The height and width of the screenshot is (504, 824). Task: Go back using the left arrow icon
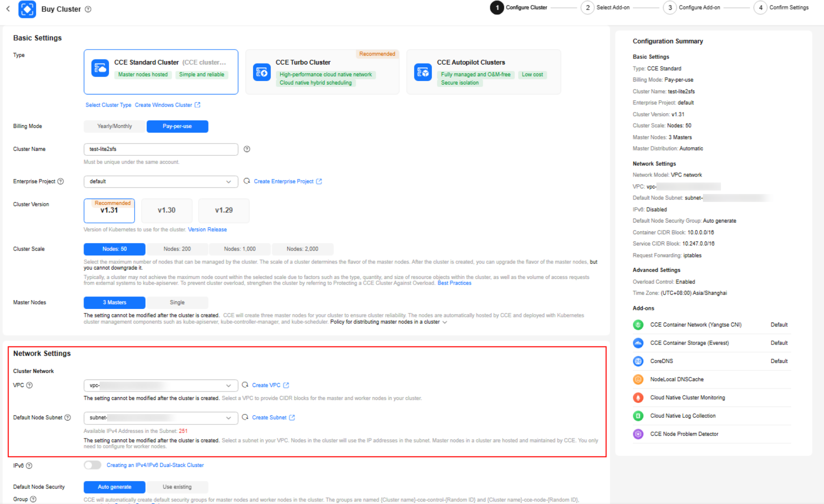(x=8, y=8)
